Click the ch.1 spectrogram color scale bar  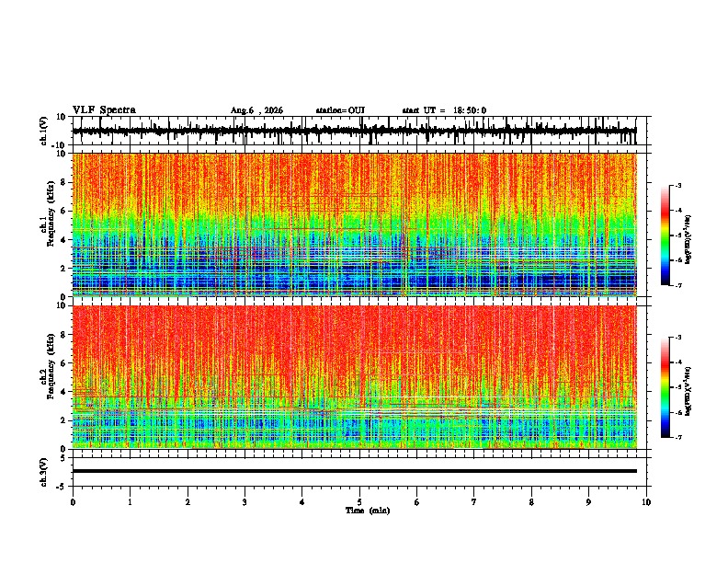665,236
